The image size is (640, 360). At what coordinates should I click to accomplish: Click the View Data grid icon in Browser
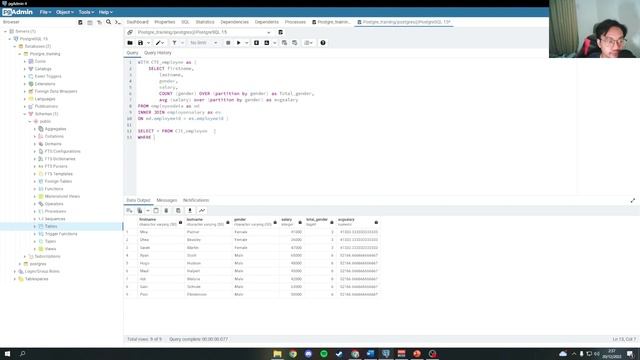coord(90,22)
